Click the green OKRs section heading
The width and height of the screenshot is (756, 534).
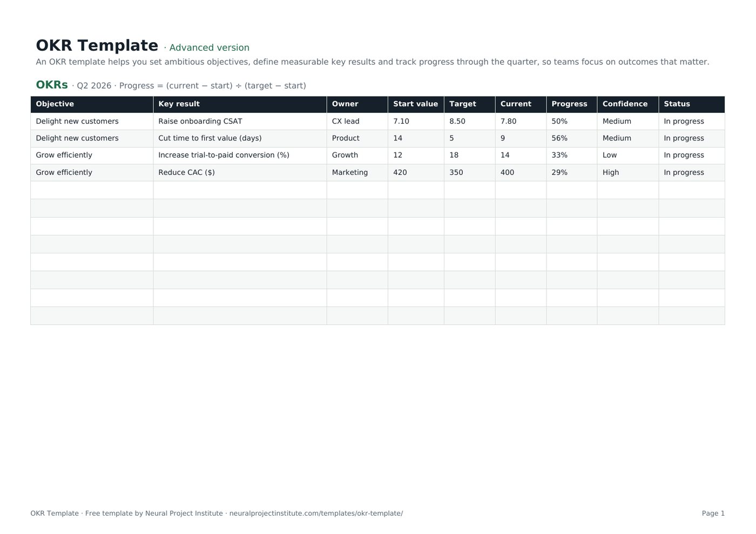tap(52, 85)
